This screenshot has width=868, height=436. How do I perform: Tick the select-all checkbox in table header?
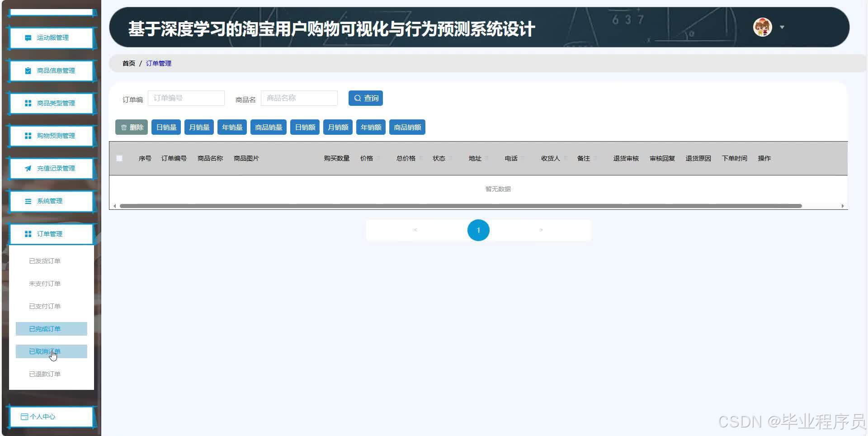pyautogui.click(x=119, y=158)
